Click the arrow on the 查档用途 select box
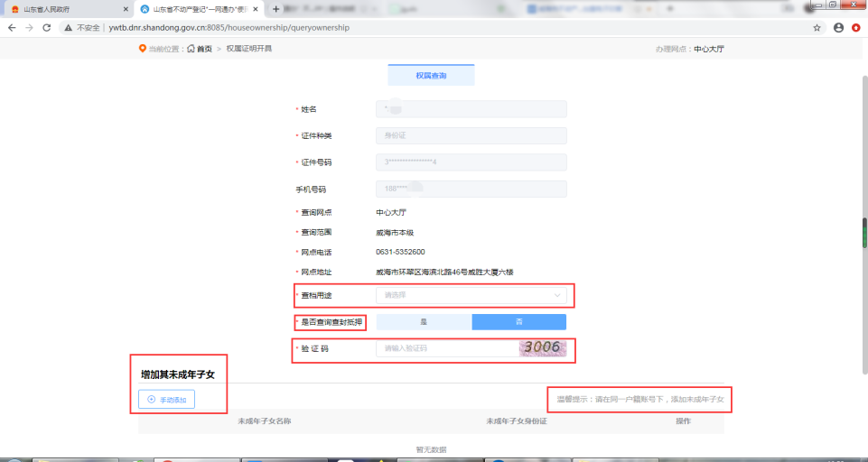The height and width of the screenshot is (462, 868). (x=556, y=295)
